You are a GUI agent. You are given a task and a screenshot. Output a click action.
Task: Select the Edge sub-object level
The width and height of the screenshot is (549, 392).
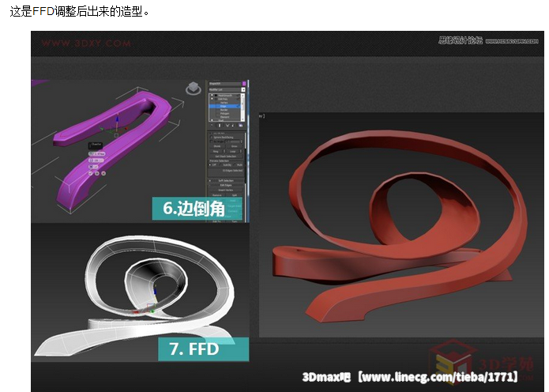[x=225, y=106]
